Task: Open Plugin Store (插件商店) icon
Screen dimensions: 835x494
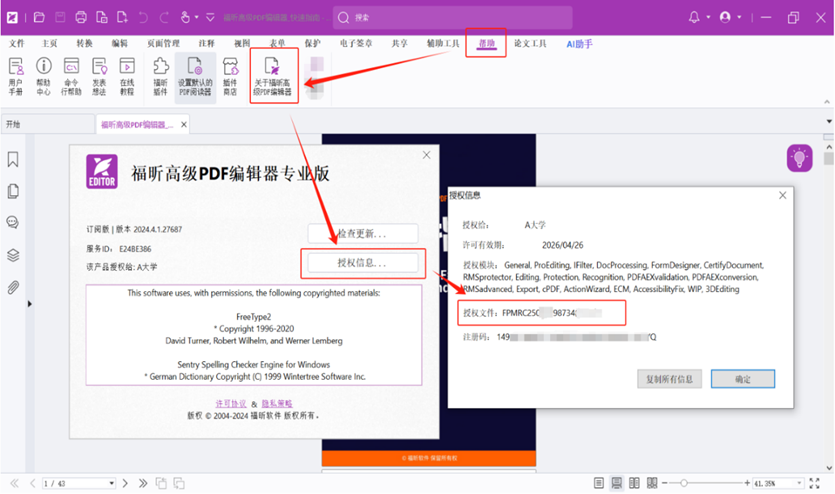Action: pyautogui.click(x=230, y=76)
